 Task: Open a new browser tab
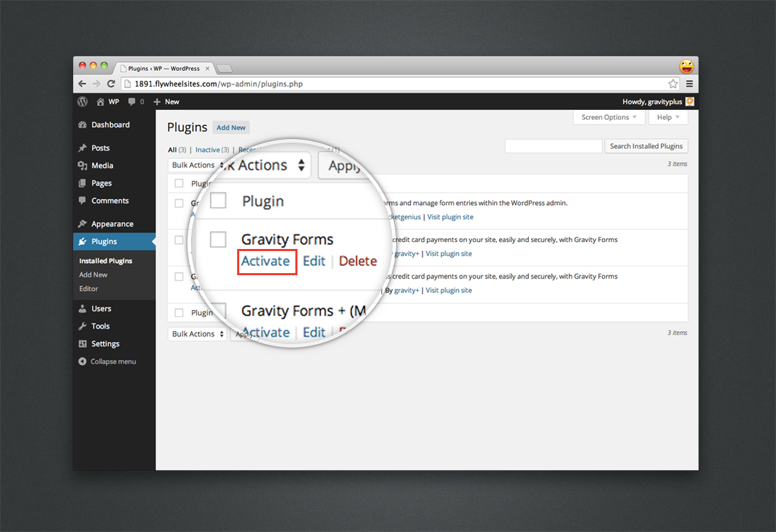224,69
